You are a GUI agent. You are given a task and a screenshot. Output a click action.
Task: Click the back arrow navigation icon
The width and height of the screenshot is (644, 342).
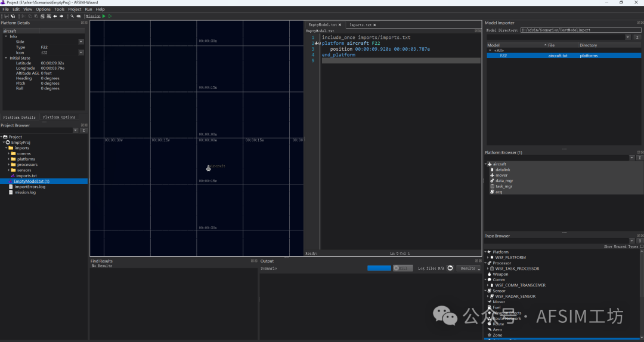tap(55, 16)
